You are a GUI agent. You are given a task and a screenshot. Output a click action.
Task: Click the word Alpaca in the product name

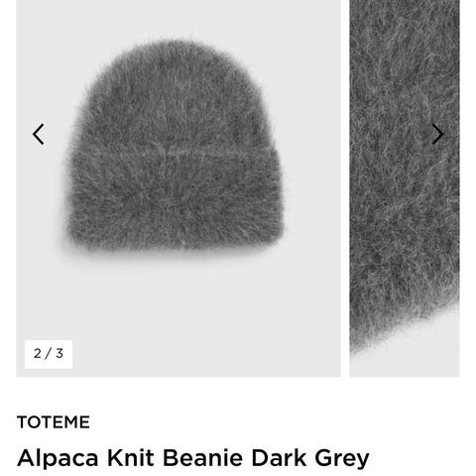click(x=58, y=458)
